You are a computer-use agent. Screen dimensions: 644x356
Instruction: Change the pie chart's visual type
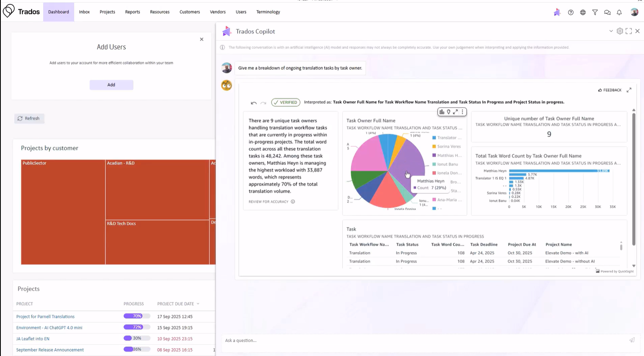(442, 112)
